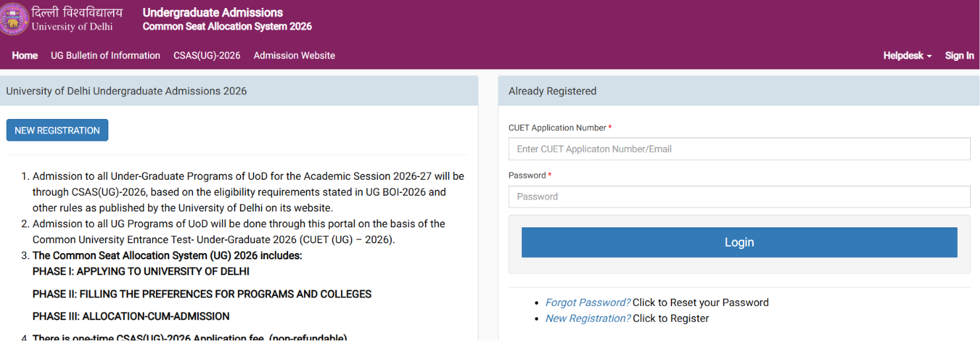
Task: Click the University of Delhi Hindi title text
Action: click(77, 13)
